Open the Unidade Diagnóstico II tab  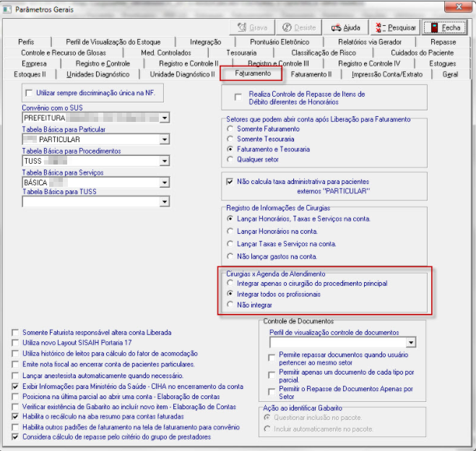[x=182, y=74]
